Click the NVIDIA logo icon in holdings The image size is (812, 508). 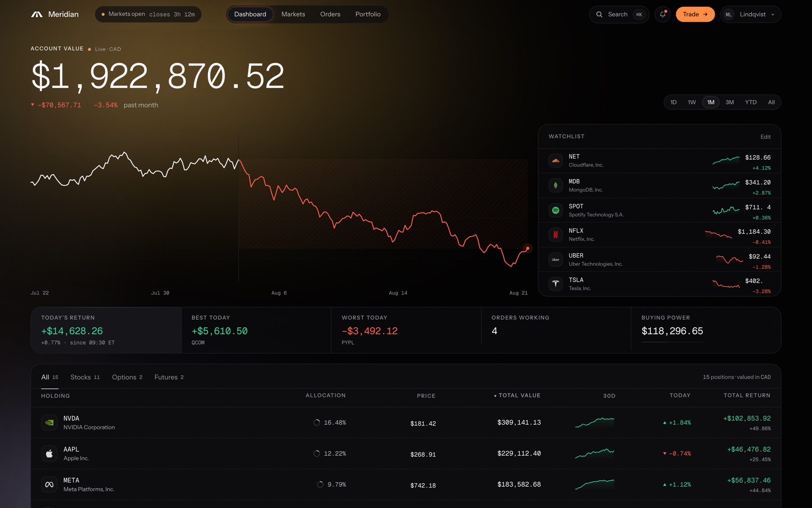click(x=49, y=423)
